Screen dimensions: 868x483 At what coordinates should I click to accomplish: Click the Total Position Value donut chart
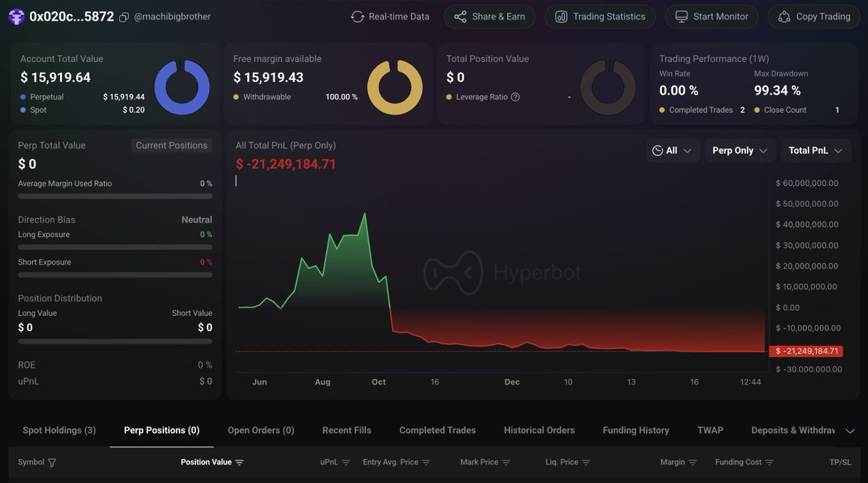[x=608, y=87]
